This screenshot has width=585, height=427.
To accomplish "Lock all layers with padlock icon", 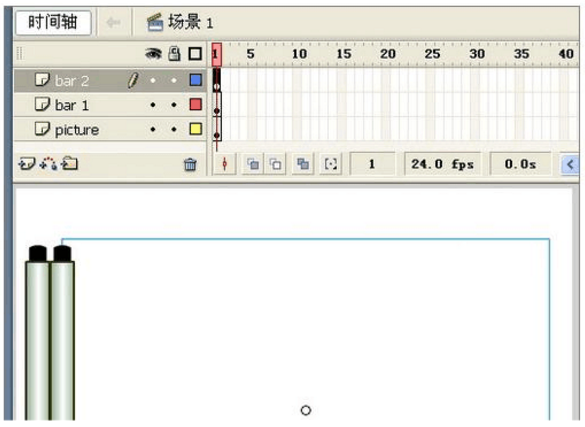I will coord(174,54).
